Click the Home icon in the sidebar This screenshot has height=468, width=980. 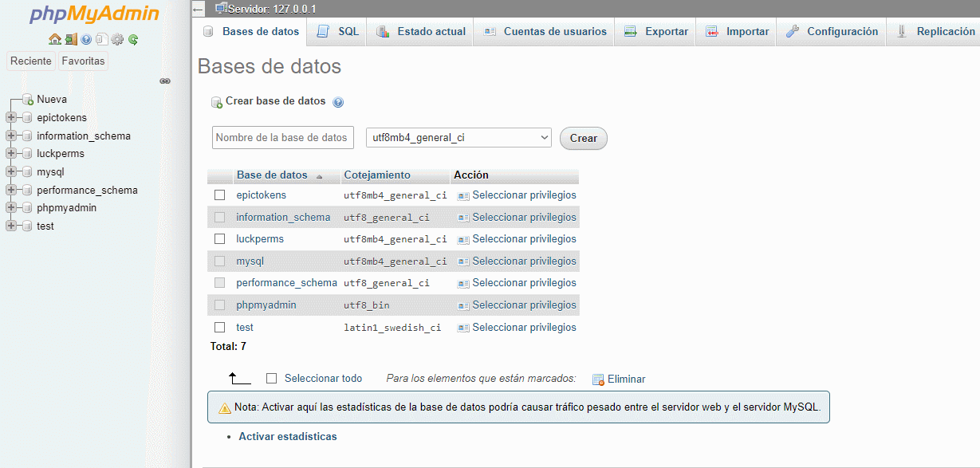point(54,39)
